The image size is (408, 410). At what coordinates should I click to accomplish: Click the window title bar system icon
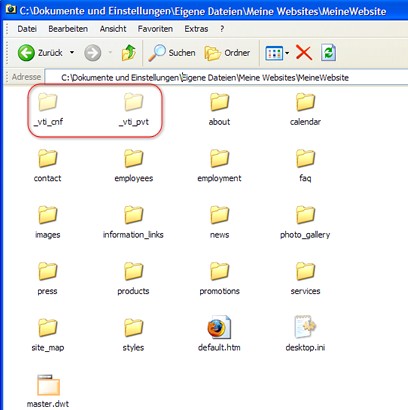coord(11,9)
